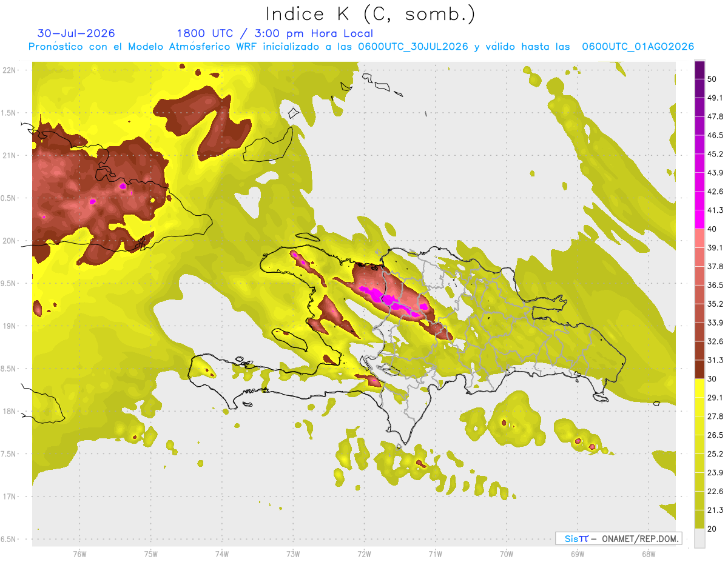Click colorbar label '30'
Viewport: 728px width, 562px height.
712,379
